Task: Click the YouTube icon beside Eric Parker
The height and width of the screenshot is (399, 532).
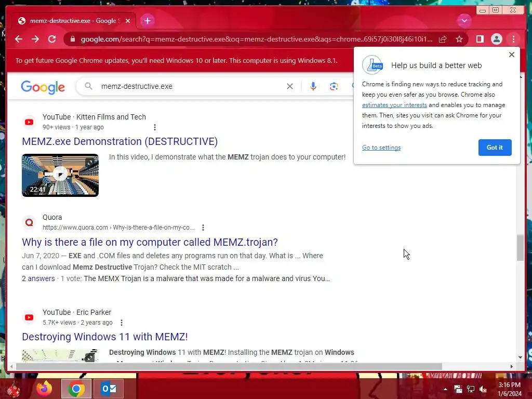Action: [x=29, y=317]
